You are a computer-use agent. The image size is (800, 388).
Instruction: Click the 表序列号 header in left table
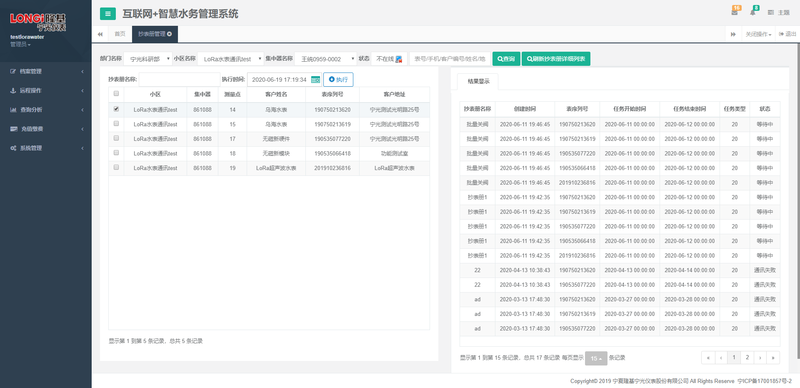click(332, 94)
